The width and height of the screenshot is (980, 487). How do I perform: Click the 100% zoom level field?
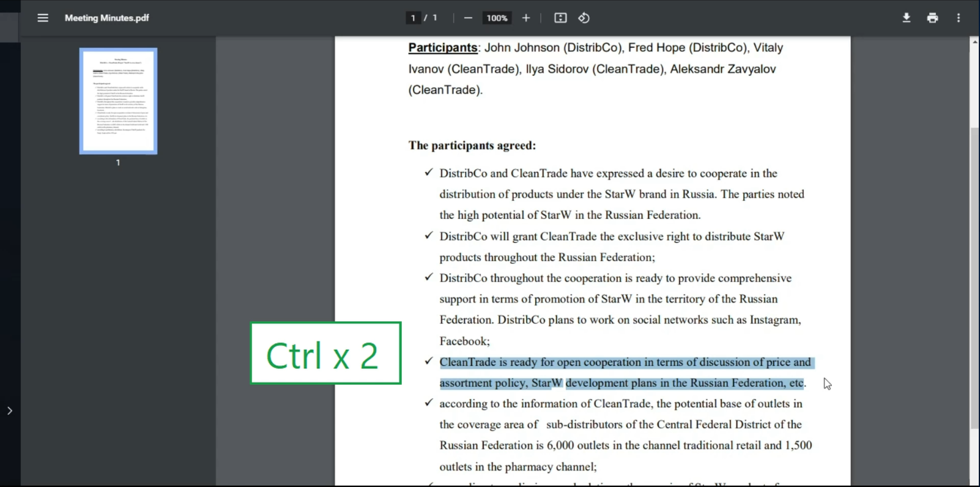coord(497,18)
